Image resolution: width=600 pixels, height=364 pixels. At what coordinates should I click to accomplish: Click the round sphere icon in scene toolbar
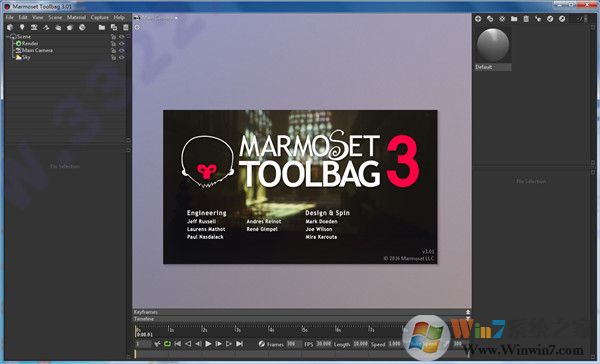[82, 28]
